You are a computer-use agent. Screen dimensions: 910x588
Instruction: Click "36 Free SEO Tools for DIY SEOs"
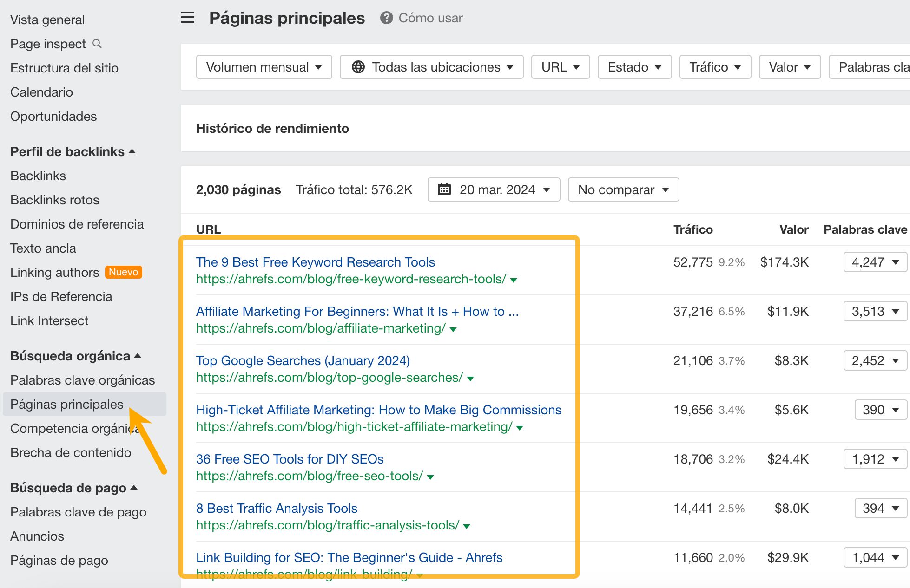point(290,459)
